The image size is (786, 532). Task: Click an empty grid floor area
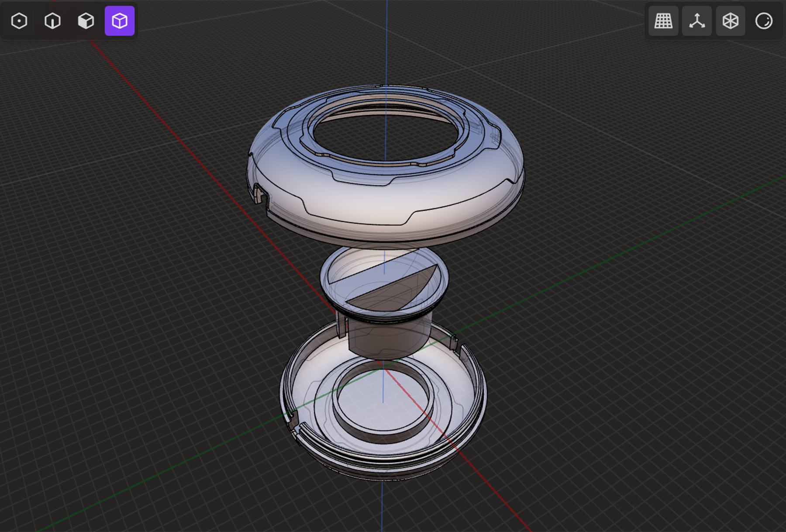pos(131,349)
